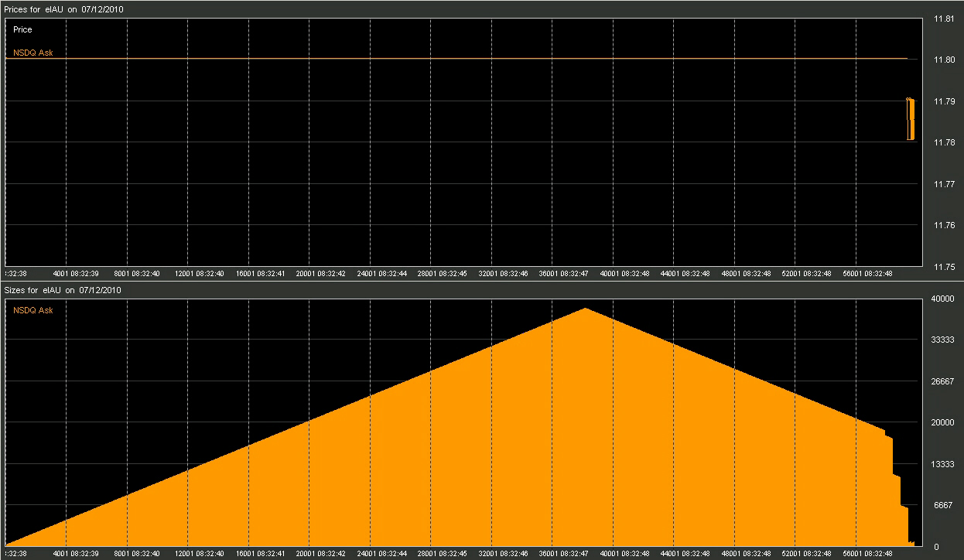Click the 40000 size axis label
Viewport: 964px width, 560px height.
(x=942, y=299)
